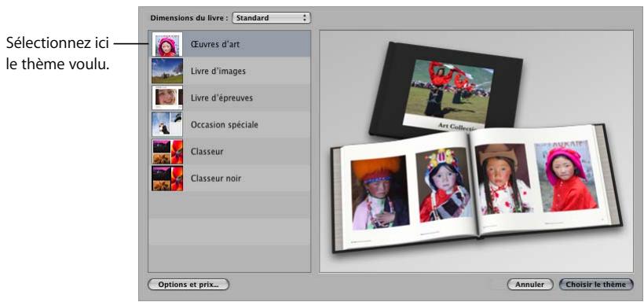Cancel with the Annuler button

tap(529, 285)
